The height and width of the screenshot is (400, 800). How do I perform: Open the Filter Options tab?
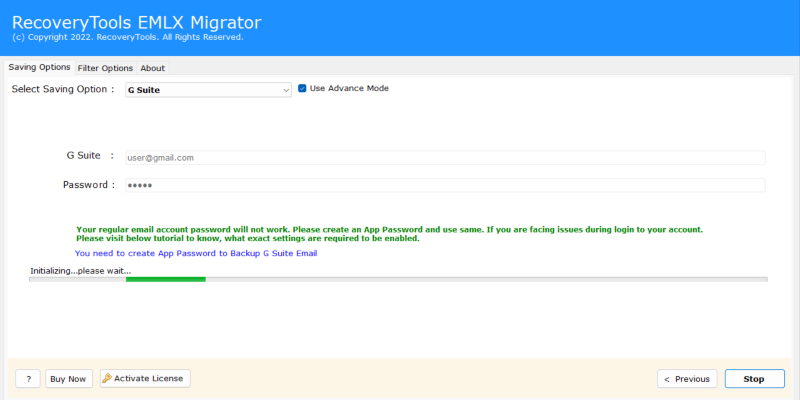pos(105,68)
